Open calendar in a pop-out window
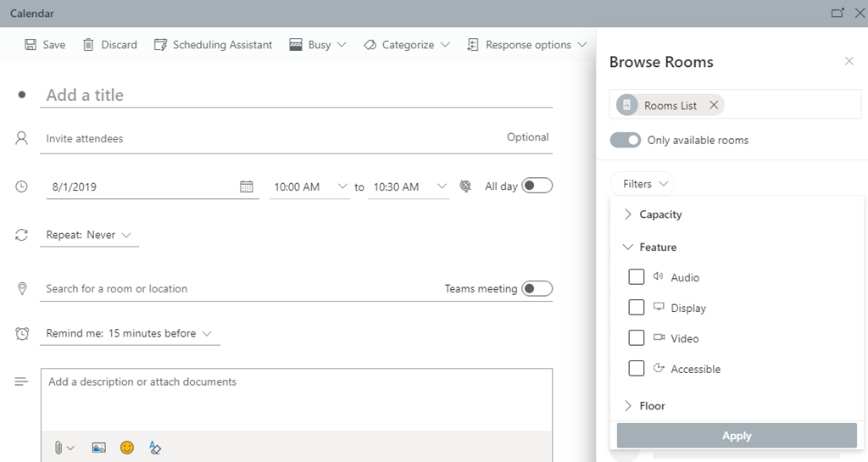Viewport: 868px width, 462px height. [837, 13]
